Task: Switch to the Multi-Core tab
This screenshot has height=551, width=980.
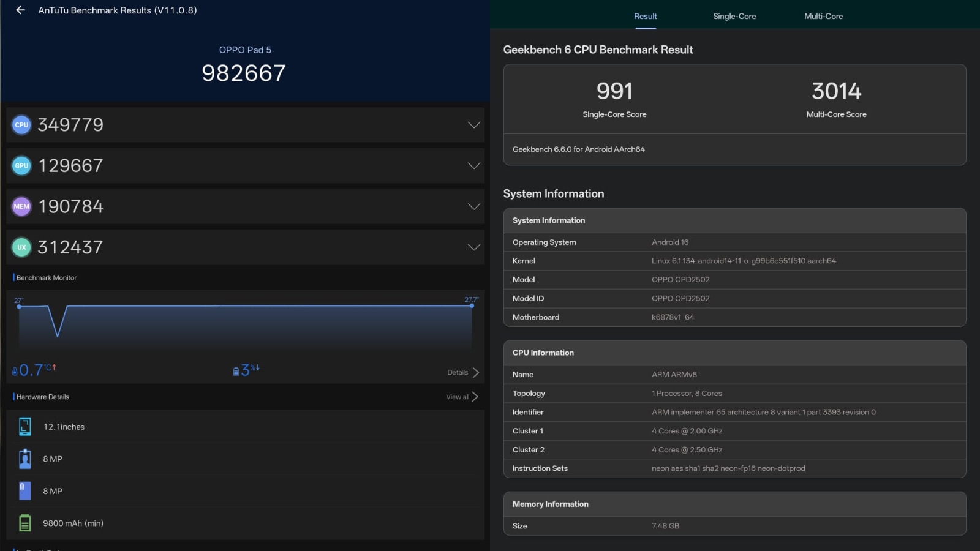Action: tap(823, 17)
